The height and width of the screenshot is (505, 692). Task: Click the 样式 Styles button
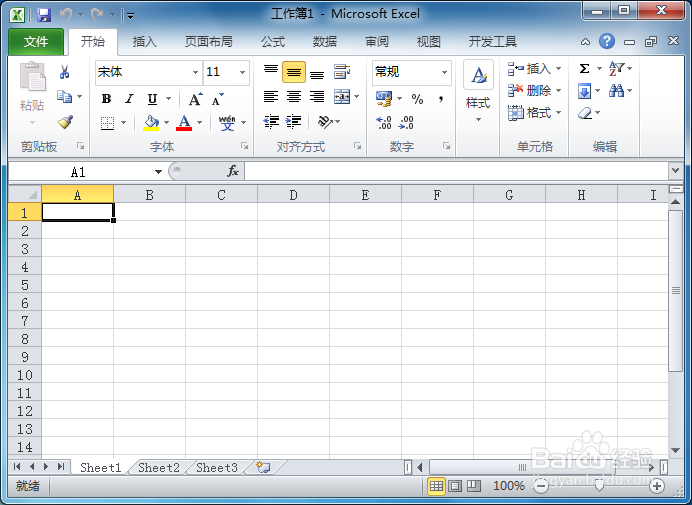(478, 93)
